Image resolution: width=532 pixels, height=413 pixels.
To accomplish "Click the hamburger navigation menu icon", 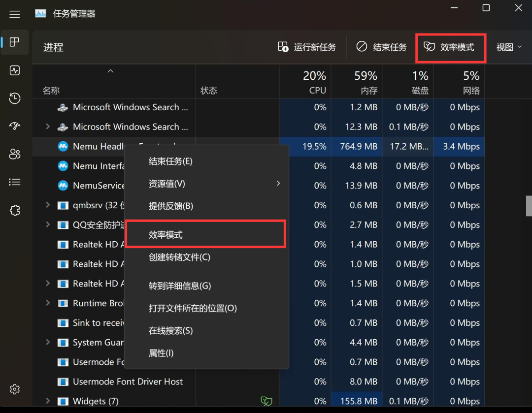I will point(14,14).
